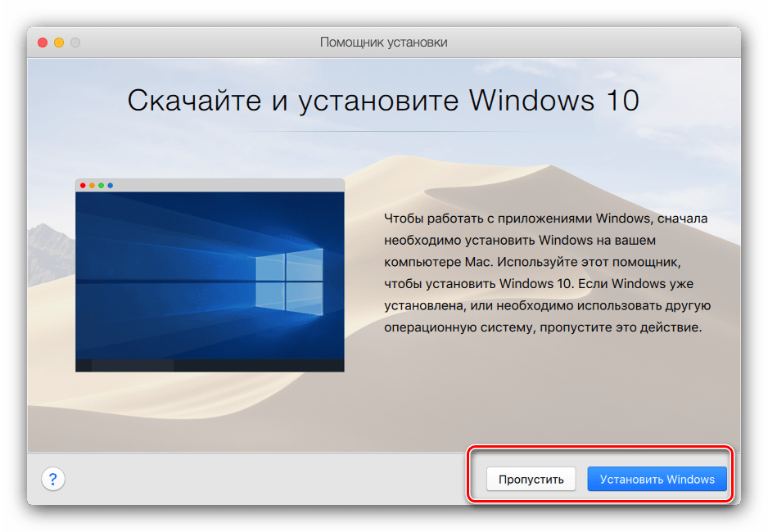
Task: Click the Помощник установки title text
Action: [383, 43]
